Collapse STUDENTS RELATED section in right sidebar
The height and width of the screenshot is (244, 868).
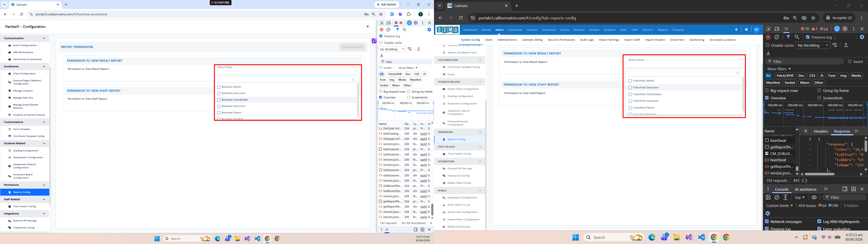point(480,82)
